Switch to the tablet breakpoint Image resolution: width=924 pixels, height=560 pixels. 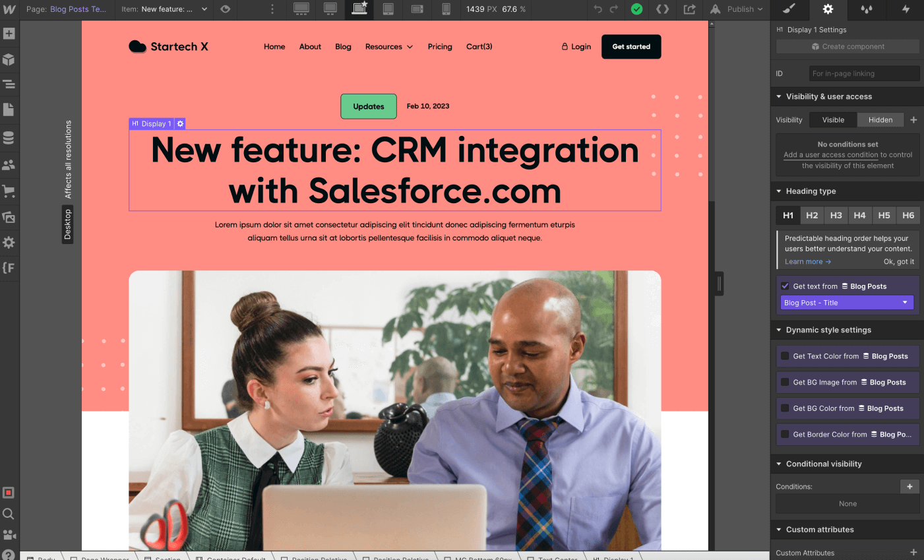pyautogui.click(x=388, y=10)
